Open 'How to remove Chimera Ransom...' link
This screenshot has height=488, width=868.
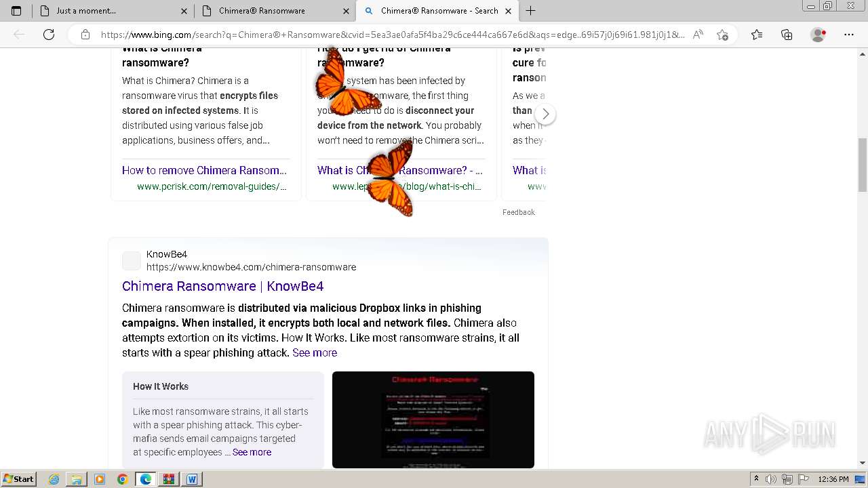(x=204, y=170)
